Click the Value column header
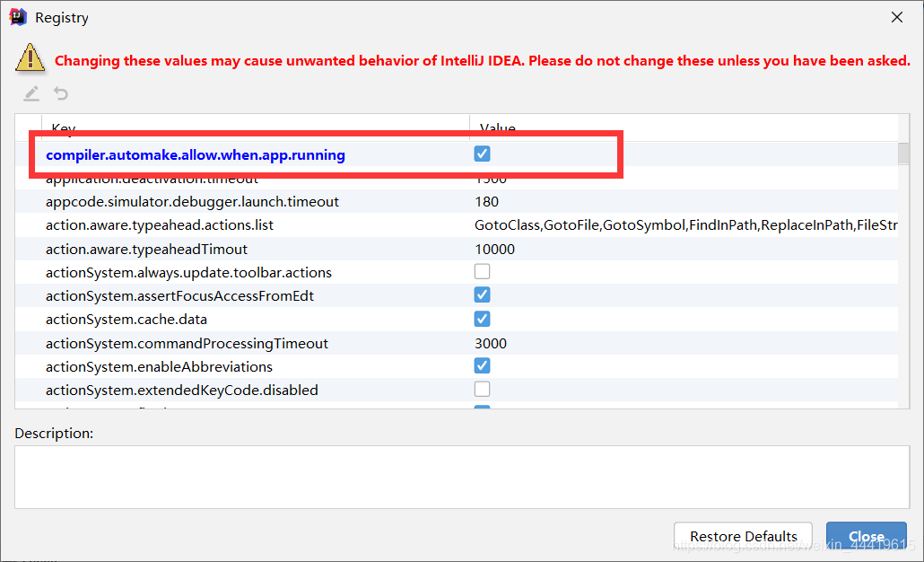The height and width of the screenshot is (562, 924). pyautogui.click(x=684, y=127)
